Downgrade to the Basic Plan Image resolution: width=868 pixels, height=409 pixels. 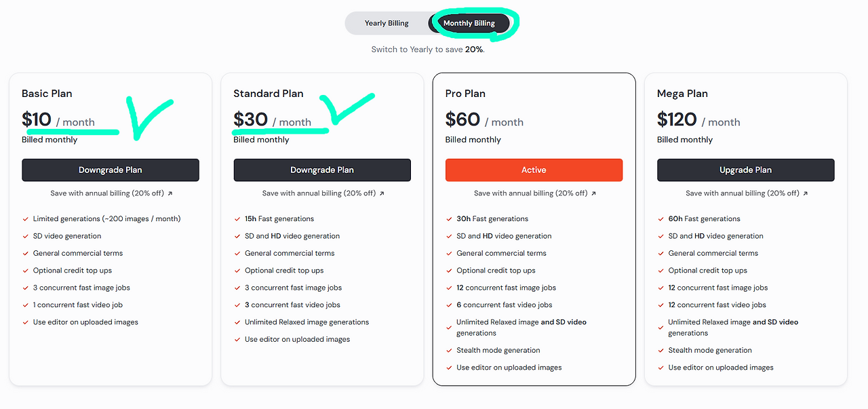point(111,170)
